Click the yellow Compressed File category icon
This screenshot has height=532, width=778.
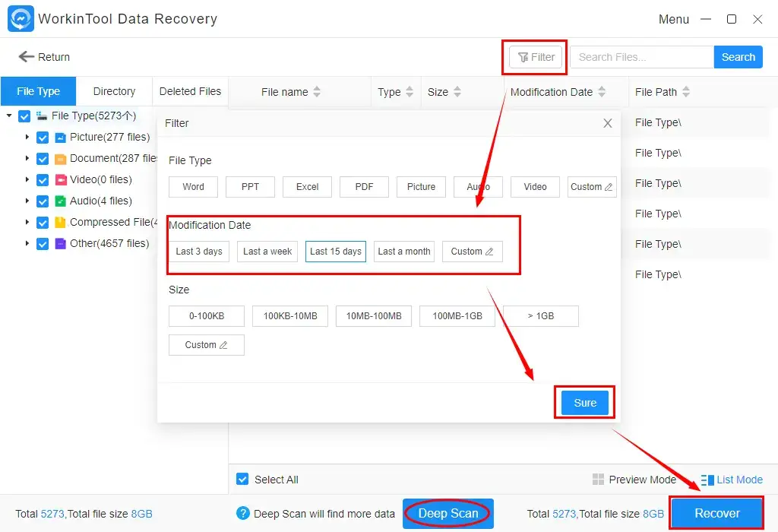coord(60,223)
